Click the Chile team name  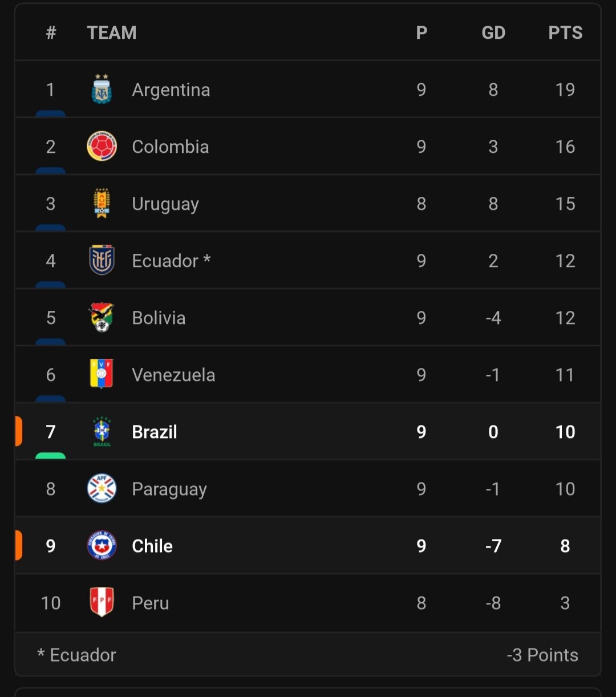152,546
